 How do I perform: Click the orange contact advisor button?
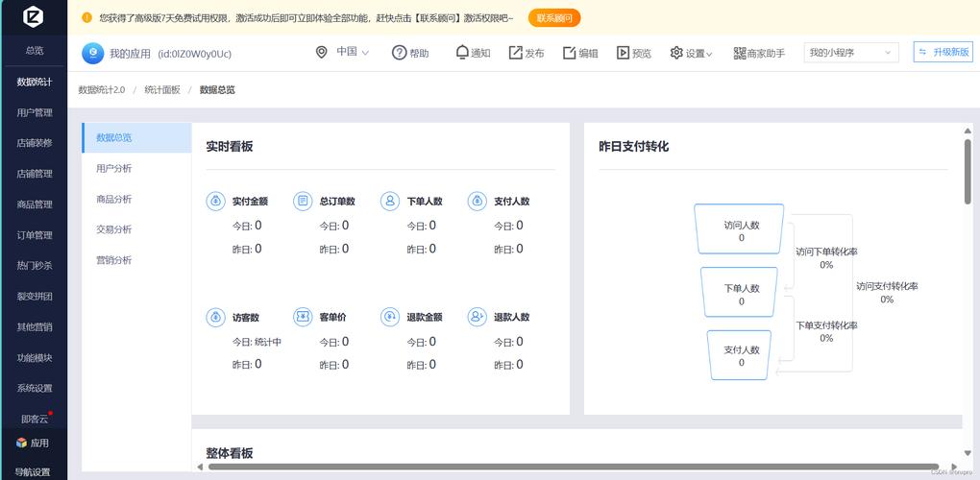pyautogui.click(x=554, y=17)
